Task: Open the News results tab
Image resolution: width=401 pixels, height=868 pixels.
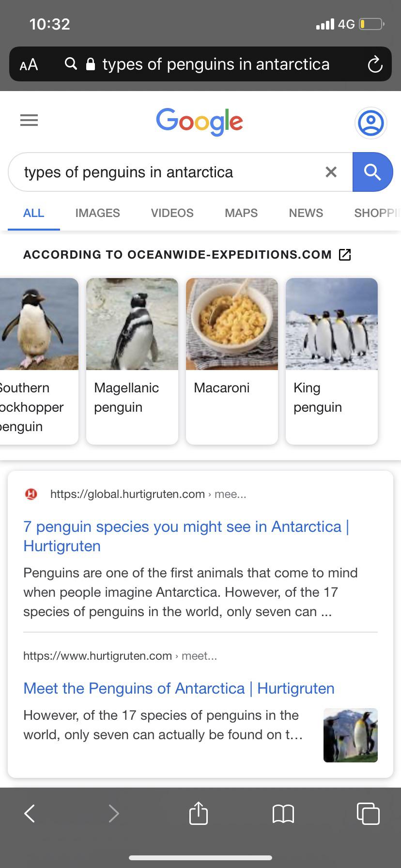Action: pos(306,213)
